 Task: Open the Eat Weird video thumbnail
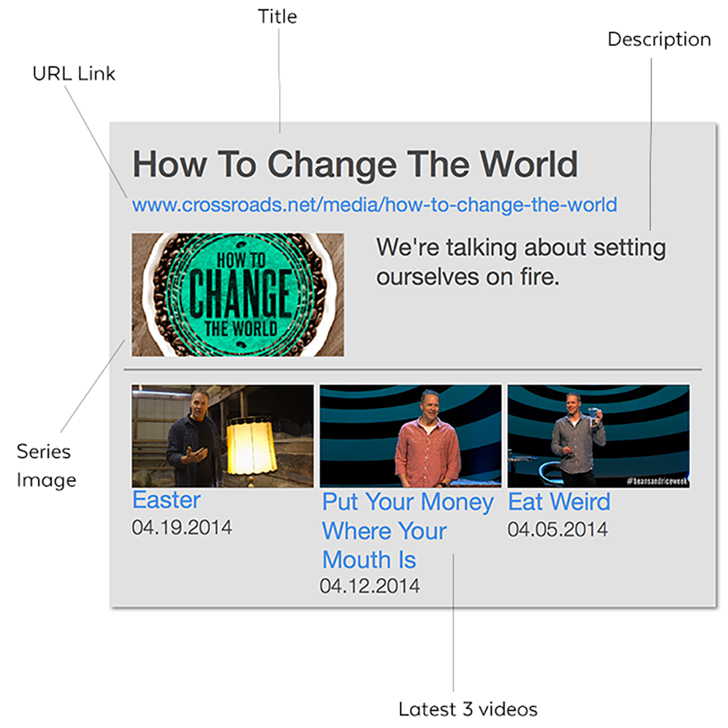click(599, 436)
